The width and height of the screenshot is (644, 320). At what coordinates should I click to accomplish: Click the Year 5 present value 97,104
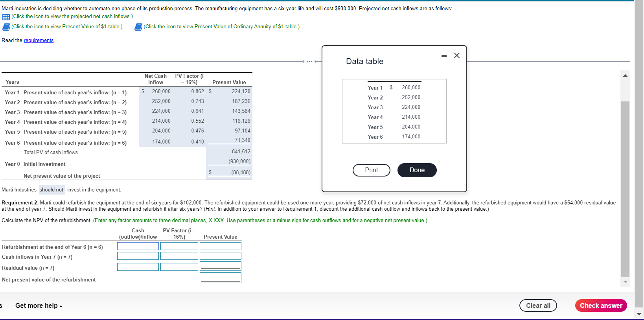(x=243, y=131)
